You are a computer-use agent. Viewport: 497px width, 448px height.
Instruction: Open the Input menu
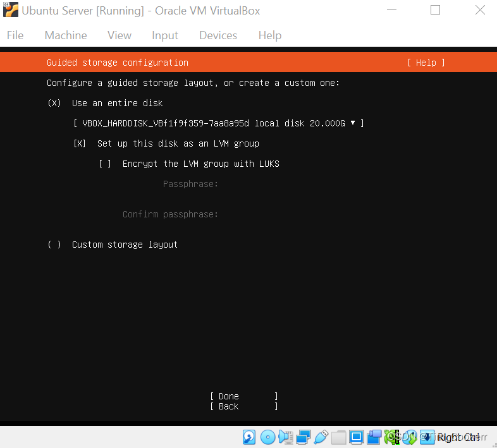click(165, 35)
